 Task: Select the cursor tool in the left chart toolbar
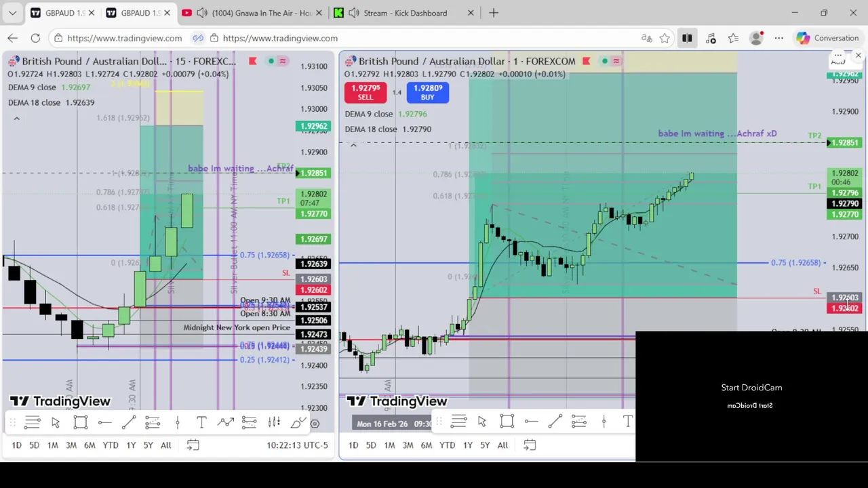pos(56,423)
